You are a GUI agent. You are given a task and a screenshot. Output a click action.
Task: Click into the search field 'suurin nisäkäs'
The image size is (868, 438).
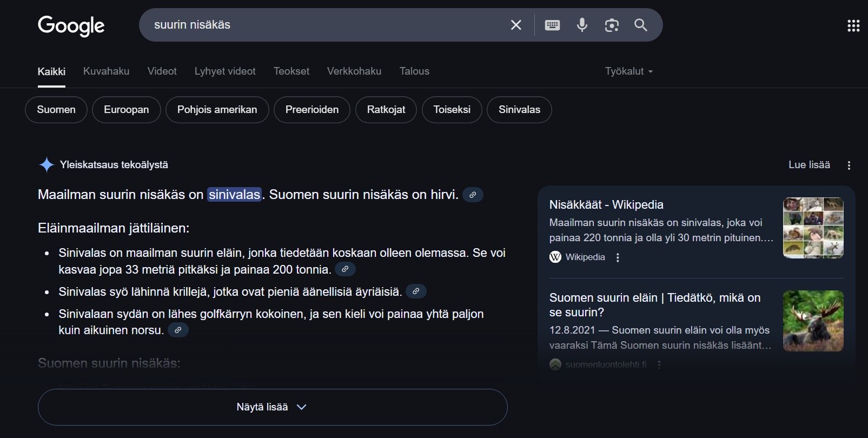pyautogui.click(x=324, y=25)
